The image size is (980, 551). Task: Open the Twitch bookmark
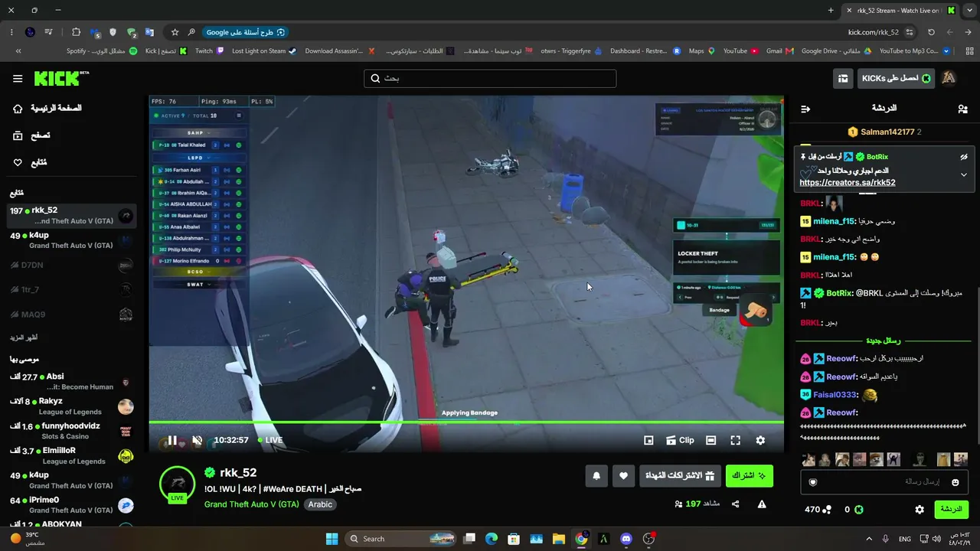[x=210, y=51]
